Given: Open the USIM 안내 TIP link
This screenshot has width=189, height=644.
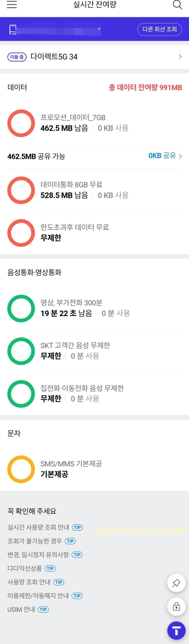Looking at the screenshot, I should [x=43, y=610].
